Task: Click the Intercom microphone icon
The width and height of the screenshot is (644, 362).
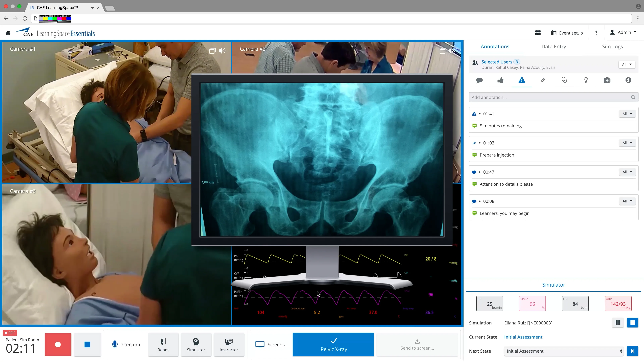Action: tap(115, 345)
